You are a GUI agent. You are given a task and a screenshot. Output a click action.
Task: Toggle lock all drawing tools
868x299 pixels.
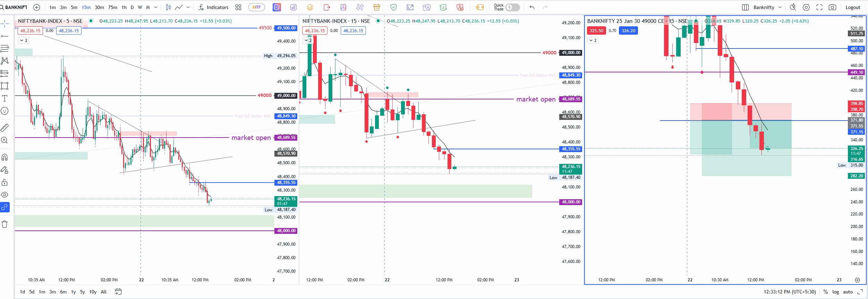[x=5, y=182]
